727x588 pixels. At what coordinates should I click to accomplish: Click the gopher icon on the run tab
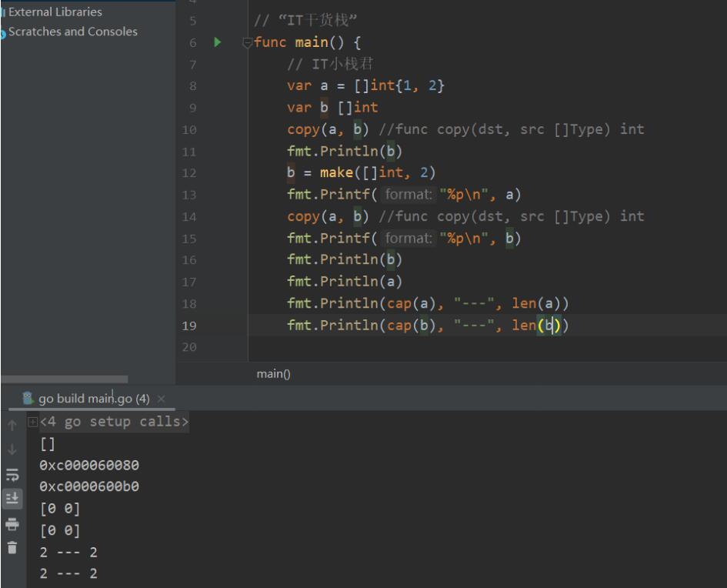click(28, 398)
